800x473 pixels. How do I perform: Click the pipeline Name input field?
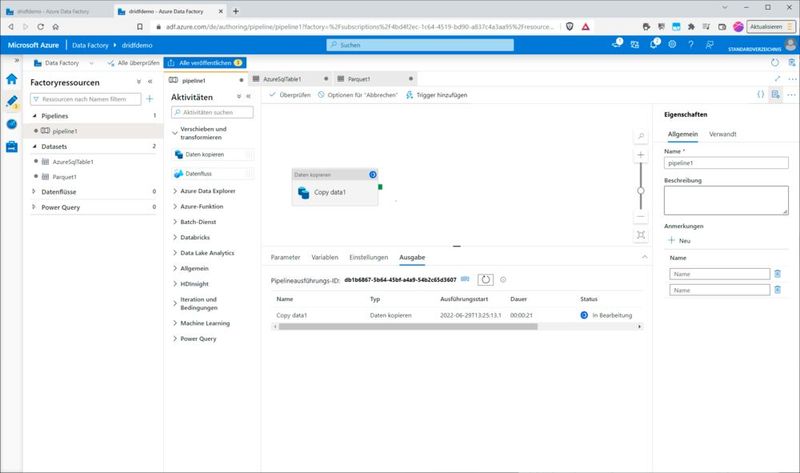(726, 163)
